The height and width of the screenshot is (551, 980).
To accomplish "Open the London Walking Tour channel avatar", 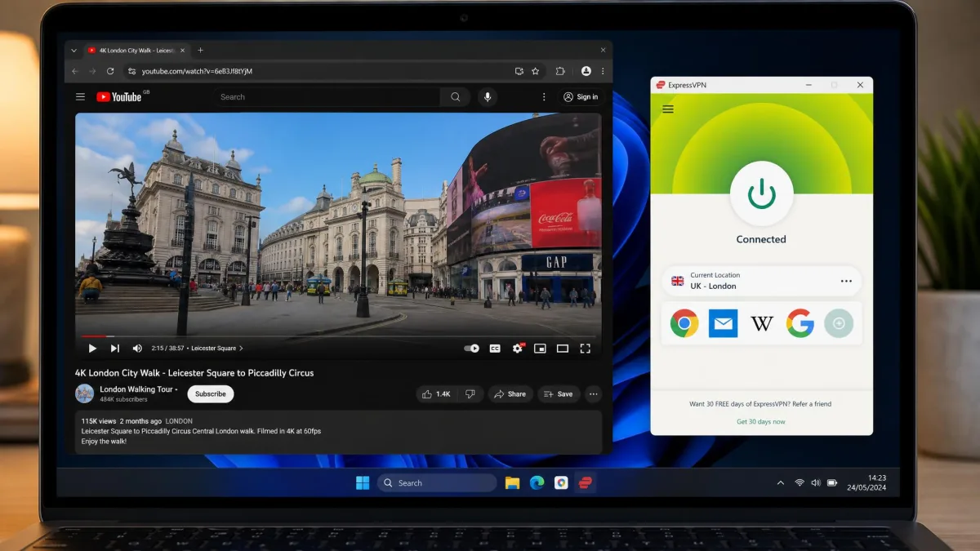I will point(85,393).
